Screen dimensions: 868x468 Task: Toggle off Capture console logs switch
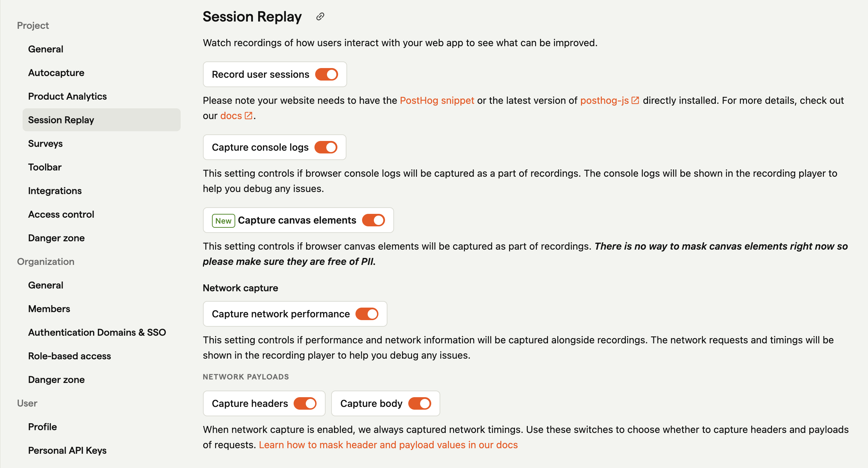pos(326,147)
